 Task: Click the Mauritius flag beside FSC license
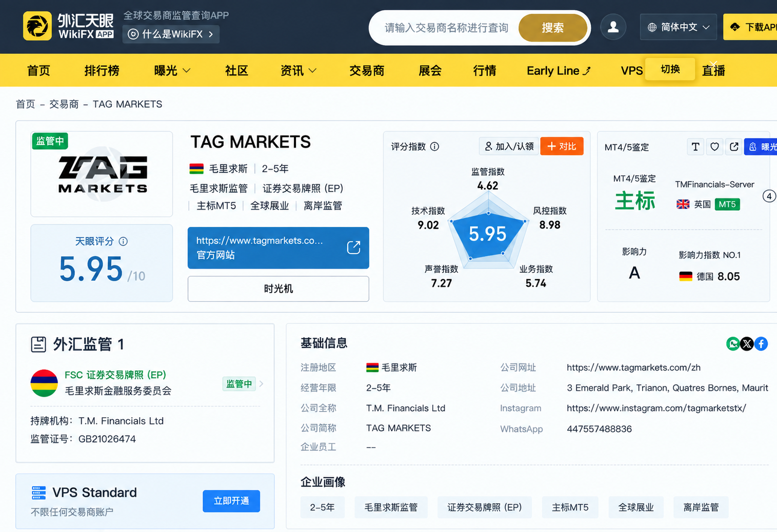click(44, 383)
